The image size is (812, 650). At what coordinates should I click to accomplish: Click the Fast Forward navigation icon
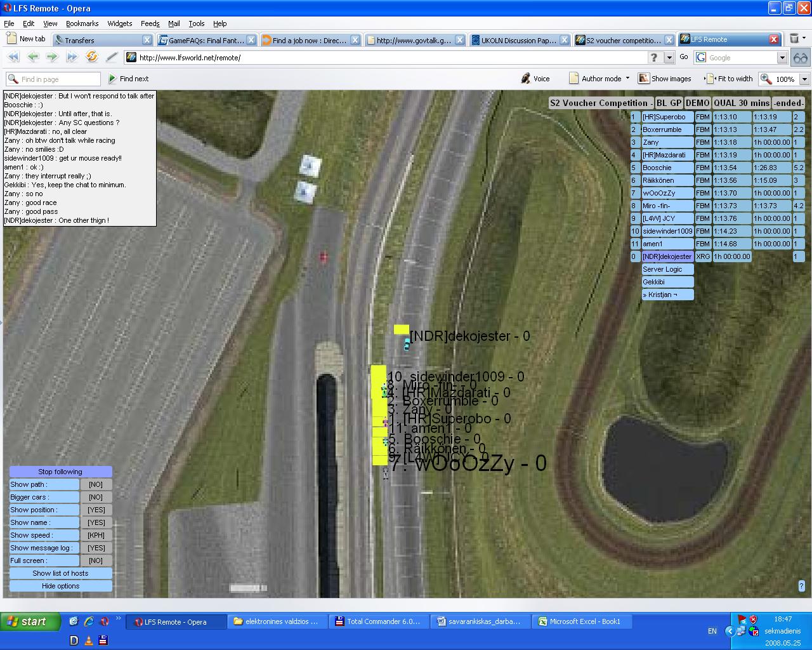[72, 57]
